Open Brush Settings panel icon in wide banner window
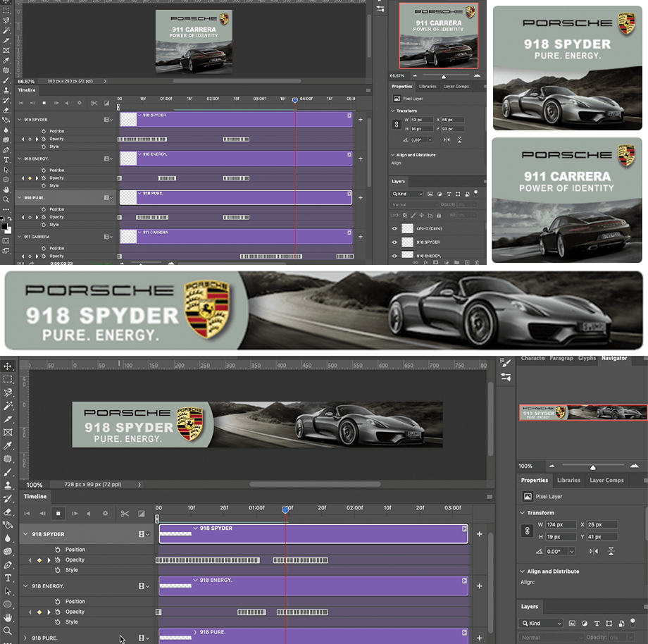The width and height of the screenshot is (648, 644). point(506,364)
